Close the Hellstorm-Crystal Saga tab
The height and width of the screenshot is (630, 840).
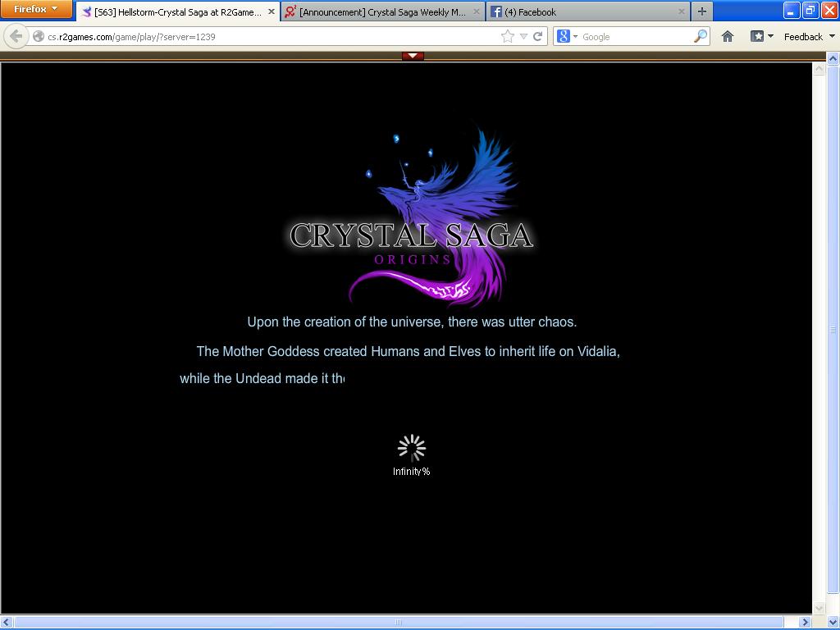(272, 12)
